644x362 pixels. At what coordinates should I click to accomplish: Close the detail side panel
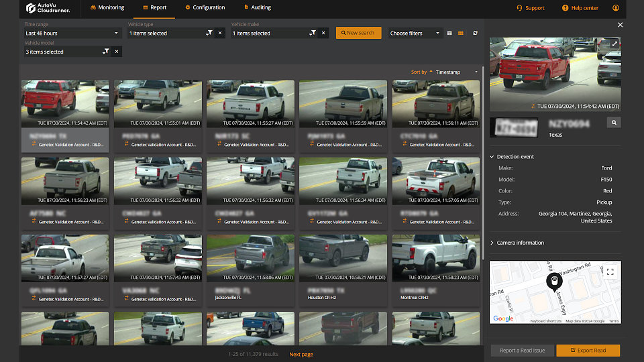tap(620, 25)
